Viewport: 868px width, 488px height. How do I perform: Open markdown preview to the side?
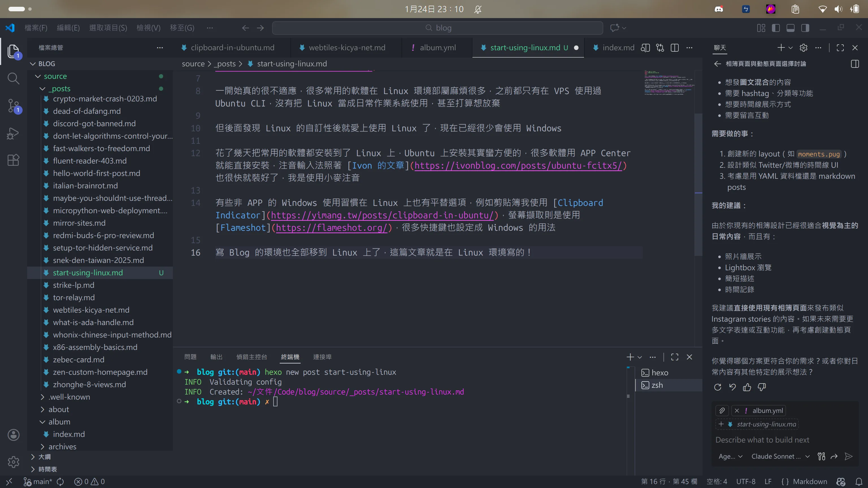[x=645, y=48]
